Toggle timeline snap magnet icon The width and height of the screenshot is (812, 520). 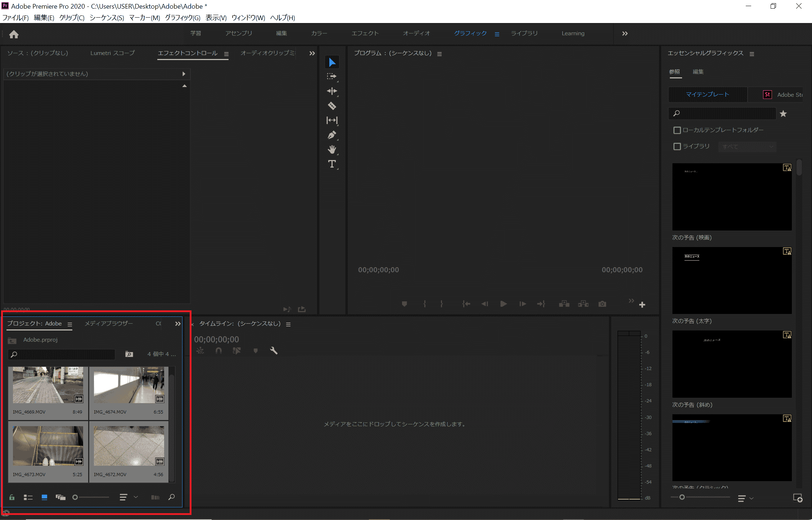coord(218,351)
